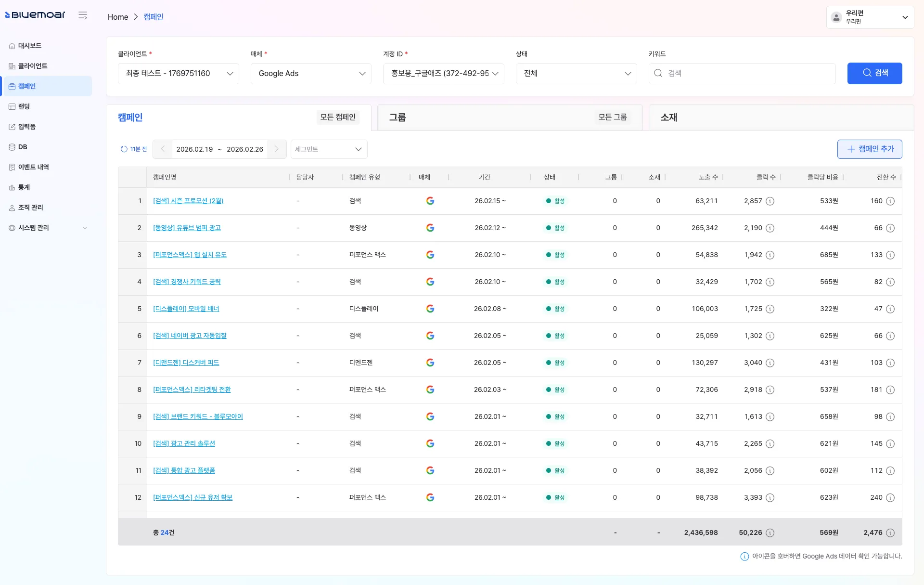This screenshot has width=924, height=585.
Task: Click info icon beside 2,857 clicks
Action: pos(770,201)
